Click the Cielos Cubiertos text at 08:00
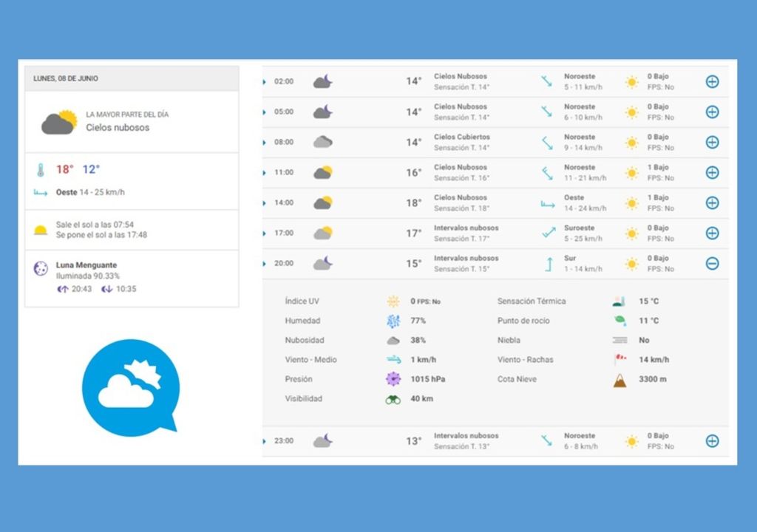Image resolution: width=757 pixels, height=532 pixels. click(461, 137)
